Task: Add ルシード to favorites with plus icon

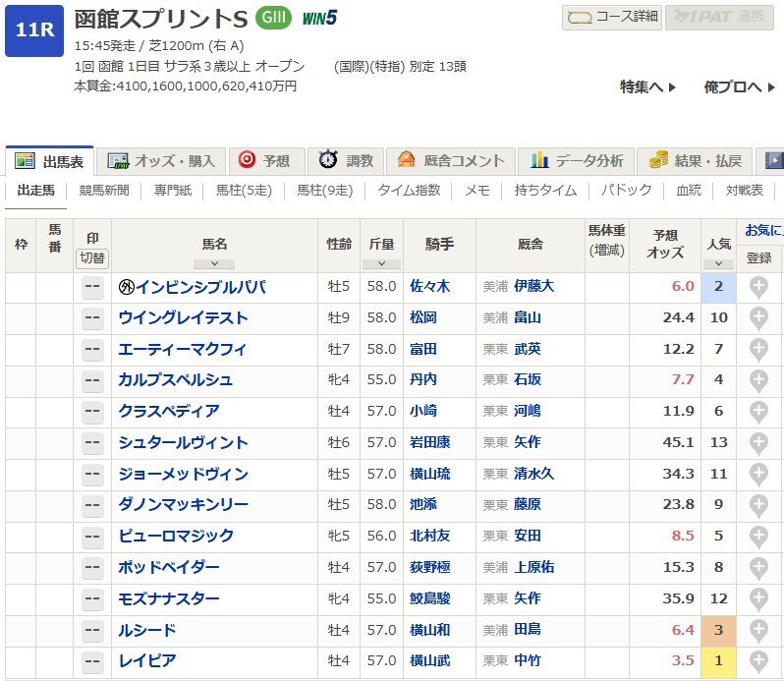Action: (758, 631)
